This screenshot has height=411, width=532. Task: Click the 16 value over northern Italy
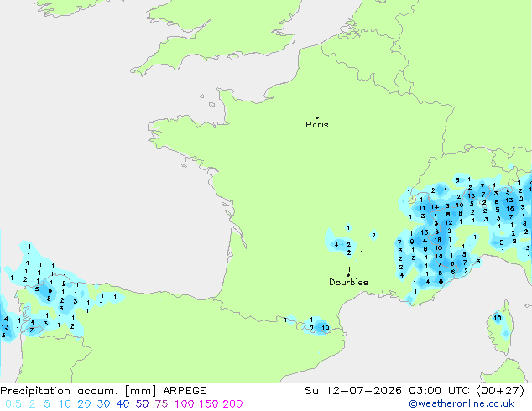510,209
